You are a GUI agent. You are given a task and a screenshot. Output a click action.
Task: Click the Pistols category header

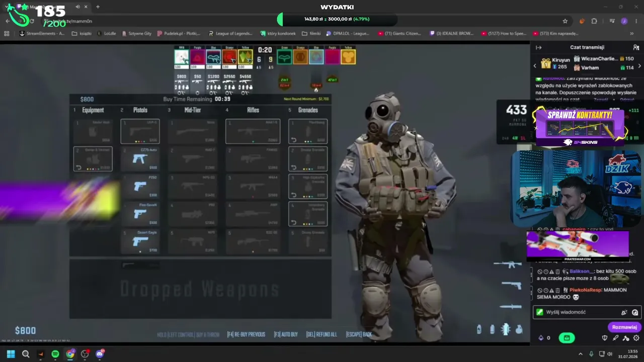pyautogui.click(x=140, y=110)
